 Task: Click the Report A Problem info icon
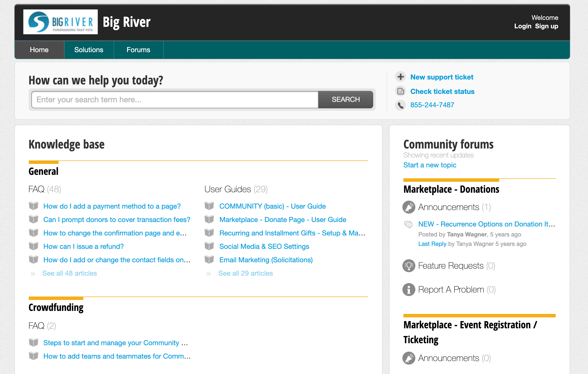point(409,290)
